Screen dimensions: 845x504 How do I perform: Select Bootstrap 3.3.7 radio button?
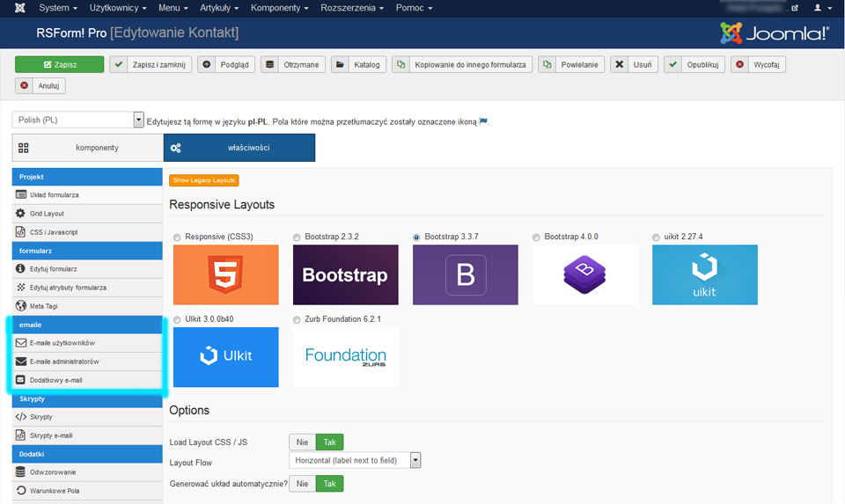pyautogui.click(x=416, y=237)
